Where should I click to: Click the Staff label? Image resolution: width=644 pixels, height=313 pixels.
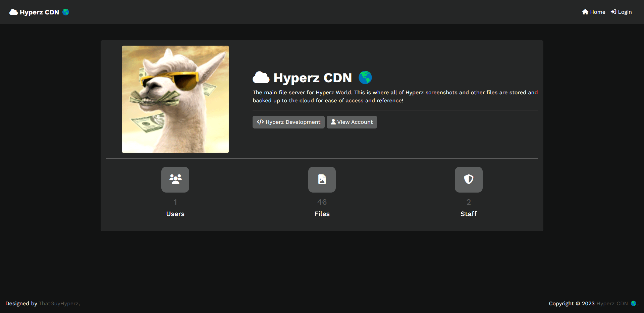(x=469, y=214)
